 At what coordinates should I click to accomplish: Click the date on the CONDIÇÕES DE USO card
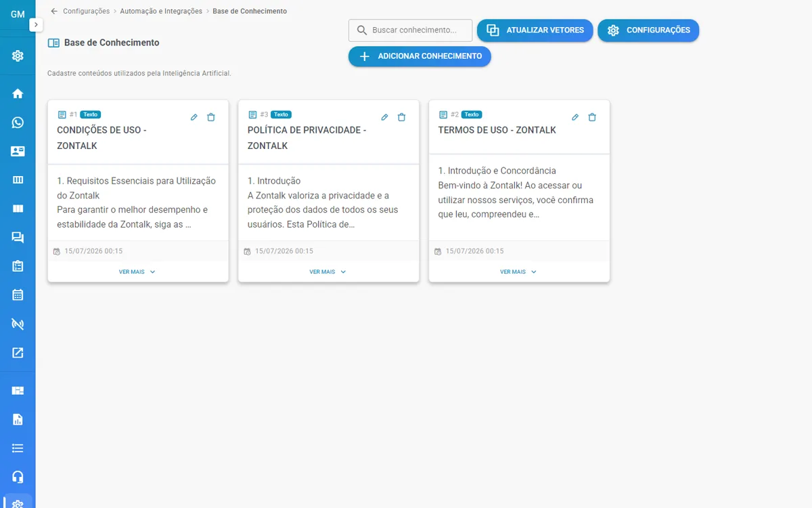[93, 251]
